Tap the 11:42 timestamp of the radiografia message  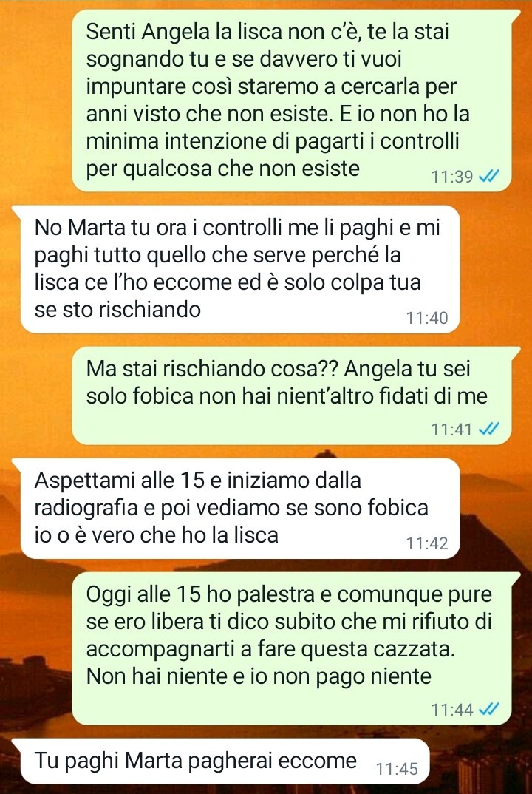point(427,543)
